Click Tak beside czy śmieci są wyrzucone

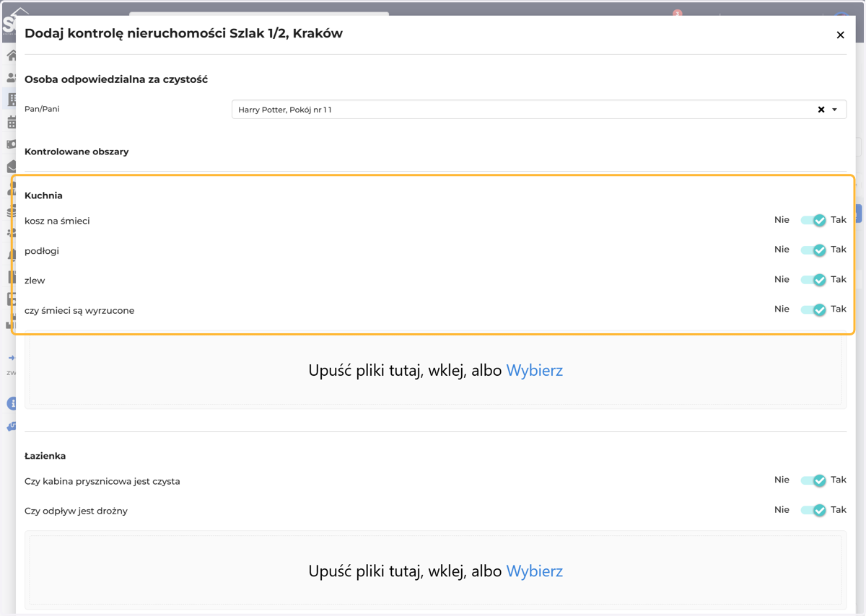pyautogui.click(x=839, y=309)
